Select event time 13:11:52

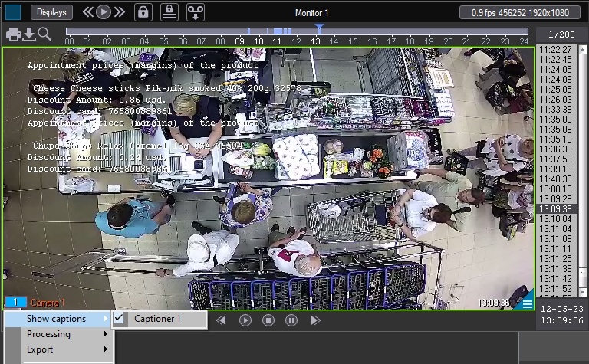(555, 289)
